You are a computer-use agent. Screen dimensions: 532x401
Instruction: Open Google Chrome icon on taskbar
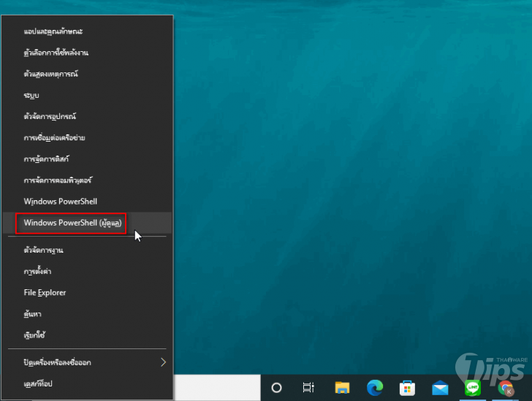(506, 388)
